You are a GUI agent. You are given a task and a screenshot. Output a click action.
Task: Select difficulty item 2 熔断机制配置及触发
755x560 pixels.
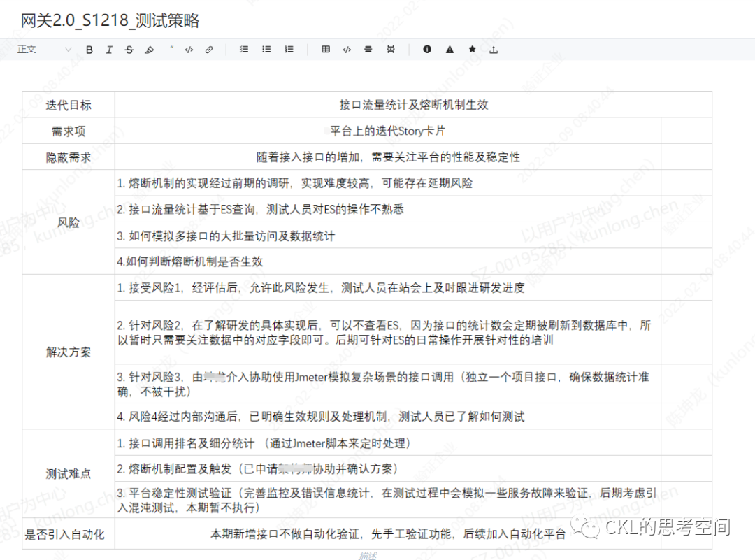click(x=387, y=468)
